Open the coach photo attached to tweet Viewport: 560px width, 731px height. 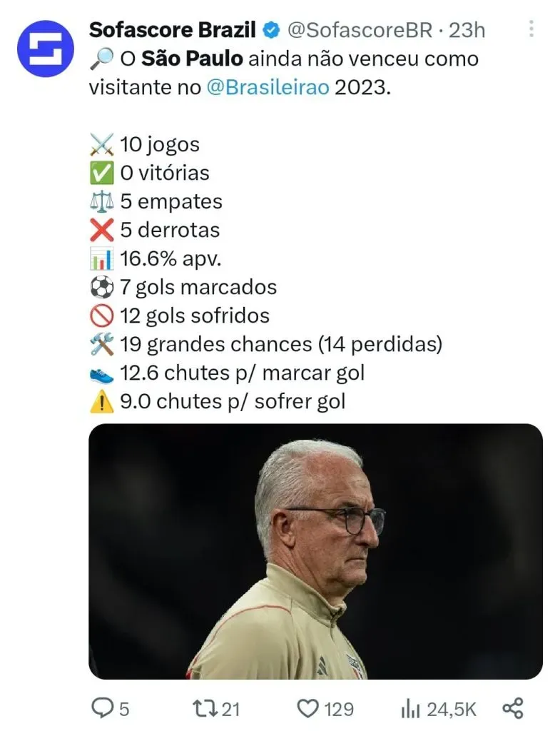(315, 551)
